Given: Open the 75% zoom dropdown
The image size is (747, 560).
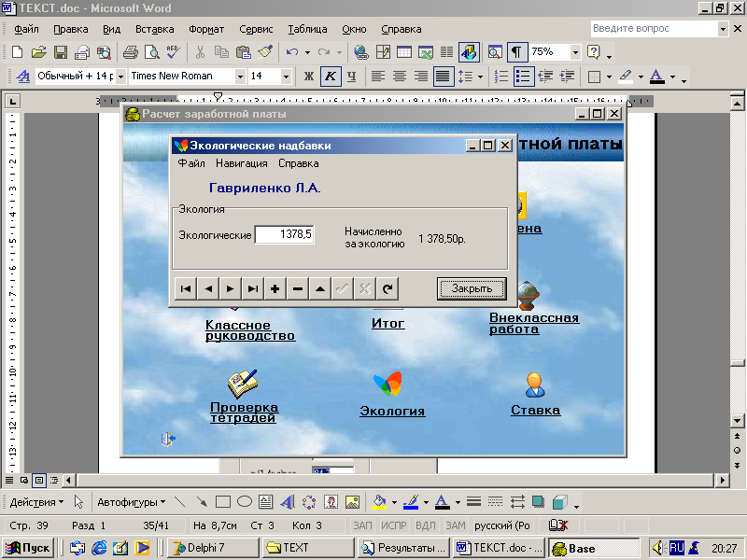Looking at the screenshot, I should coord(575,52).
